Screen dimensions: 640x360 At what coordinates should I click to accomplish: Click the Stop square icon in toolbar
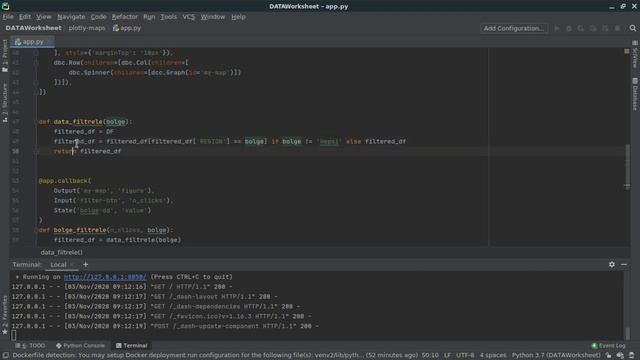[x=618, y=28]
